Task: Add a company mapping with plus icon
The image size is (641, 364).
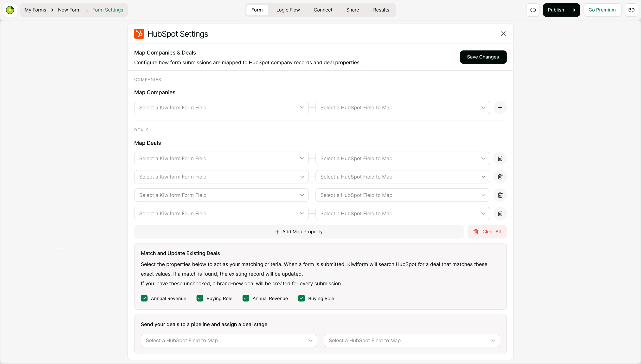Action: coord(500,108)
